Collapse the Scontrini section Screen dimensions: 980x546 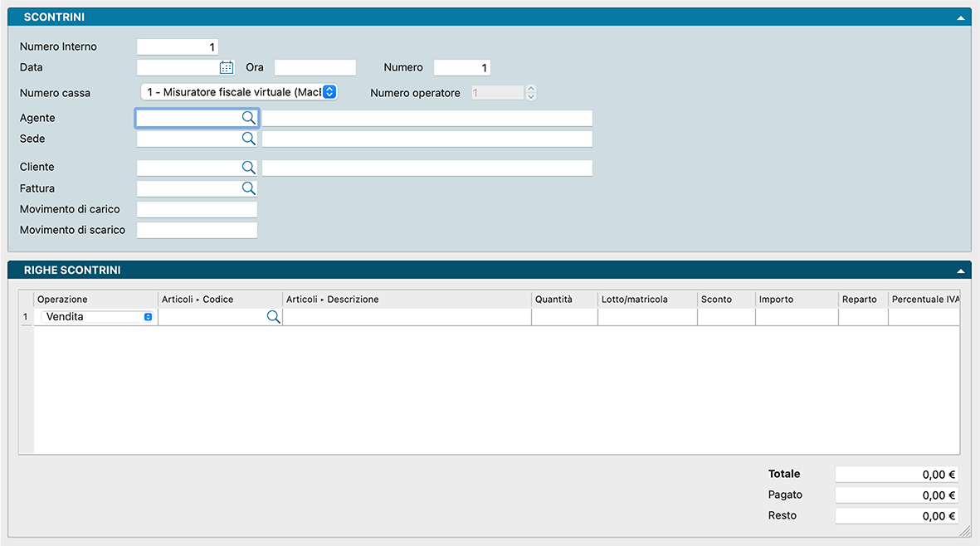960,17
